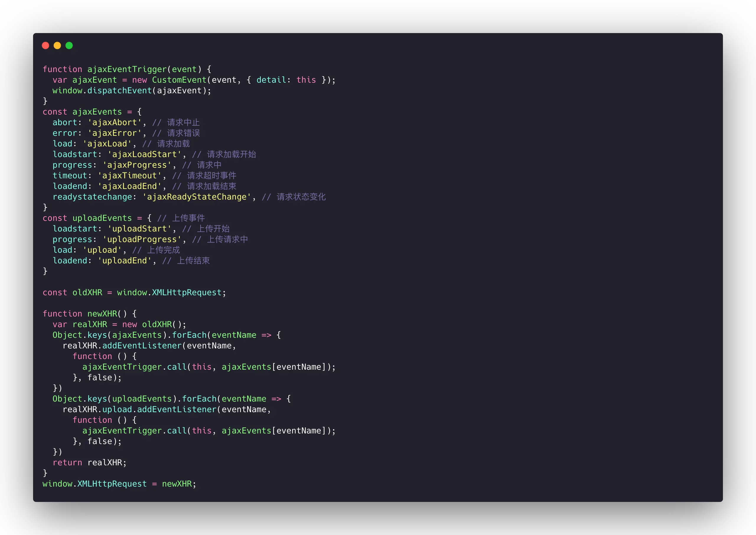
Task: Click the newXHR function name definition
Action: 102,314
